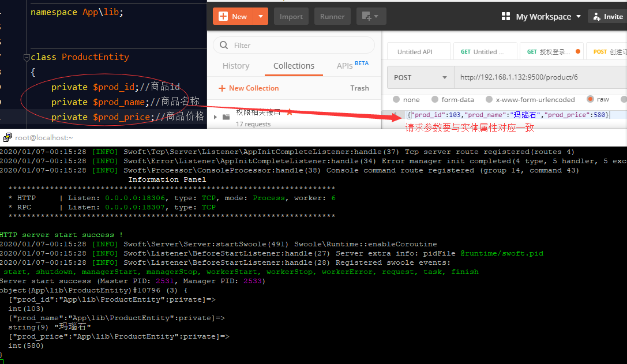627x364 pixels.
Task: Collapse the ProductEntity class fold marker
Action: [x=27, y=57]
